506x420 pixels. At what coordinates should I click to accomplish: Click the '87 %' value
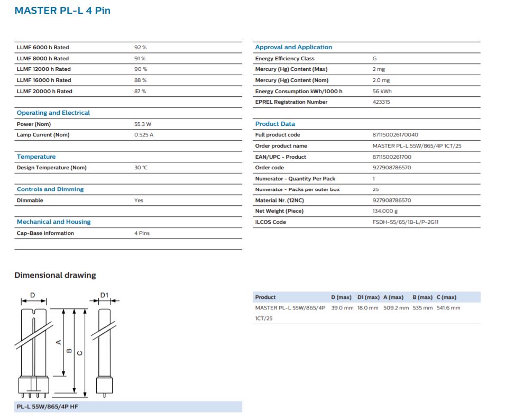140,92
